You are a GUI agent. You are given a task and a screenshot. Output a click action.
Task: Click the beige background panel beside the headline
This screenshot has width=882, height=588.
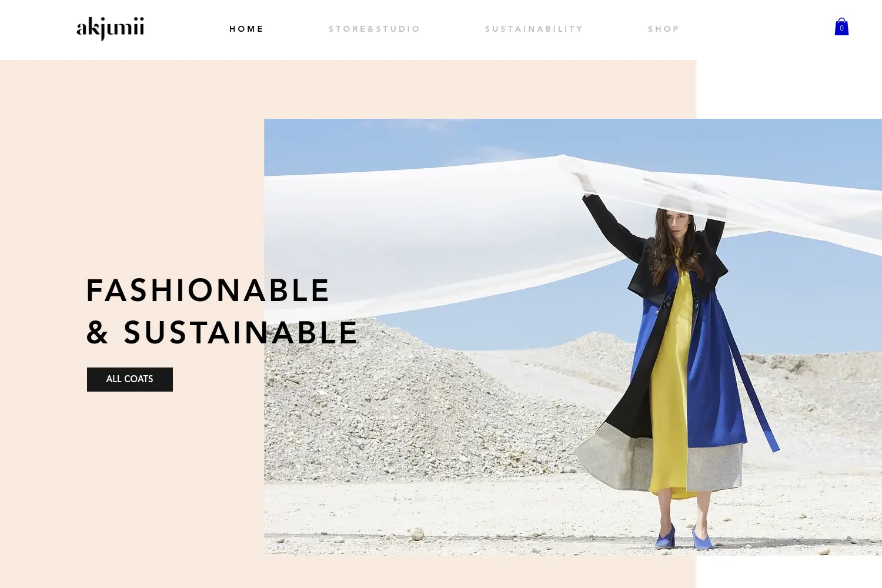point(132,176)
